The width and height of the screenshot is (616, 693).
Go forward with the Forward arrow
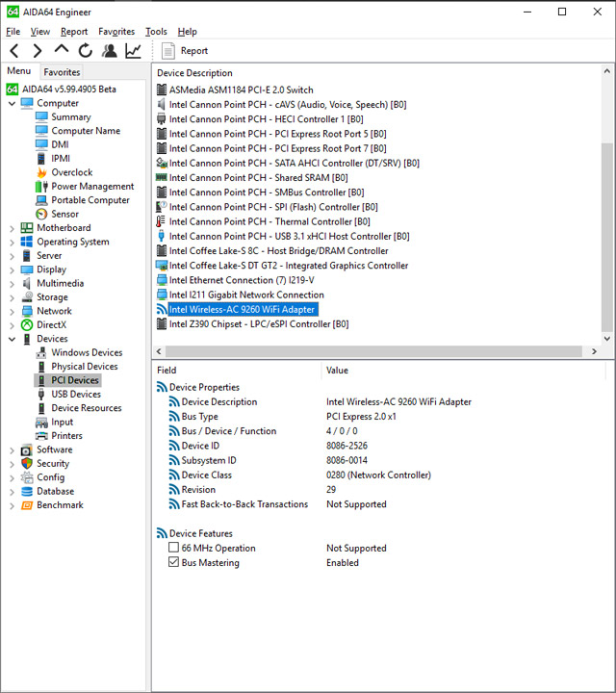point(38,51)
